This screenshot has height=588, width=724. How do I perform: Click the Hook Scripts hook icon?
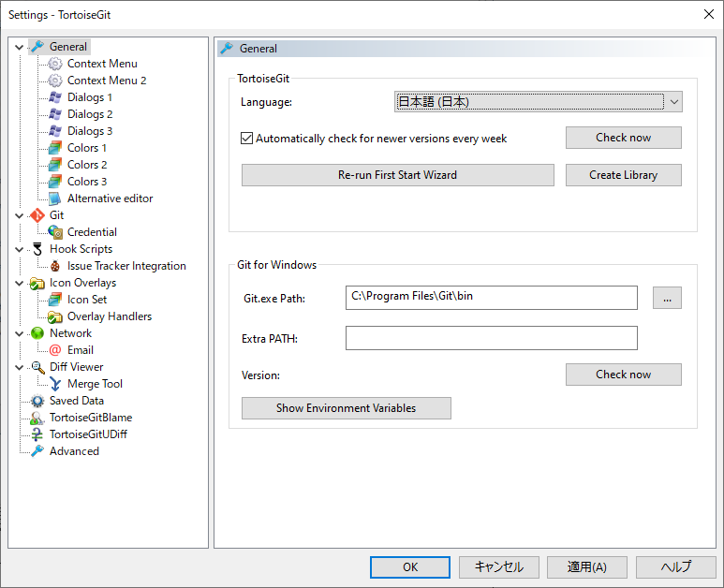37,249
